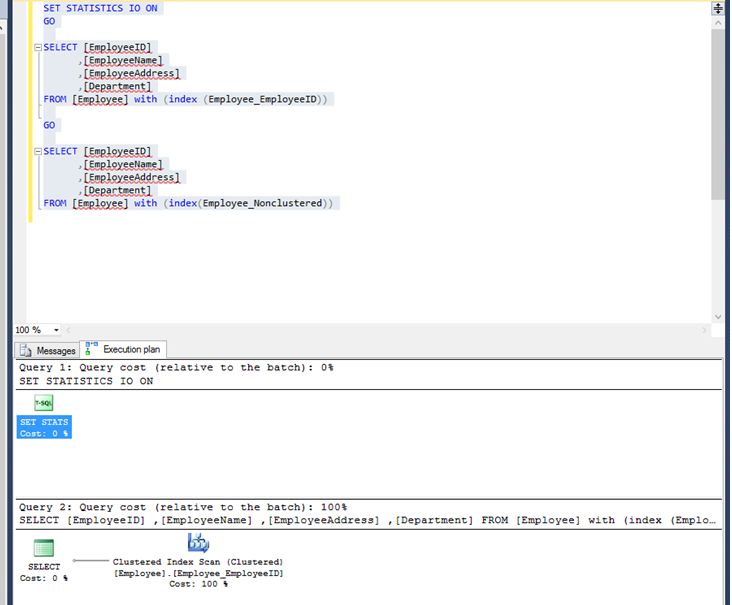The width and height of the screenshot is (732, 605).
Task: Click the Clustered Index Scan operator icon
Action: tap(198, 542)
